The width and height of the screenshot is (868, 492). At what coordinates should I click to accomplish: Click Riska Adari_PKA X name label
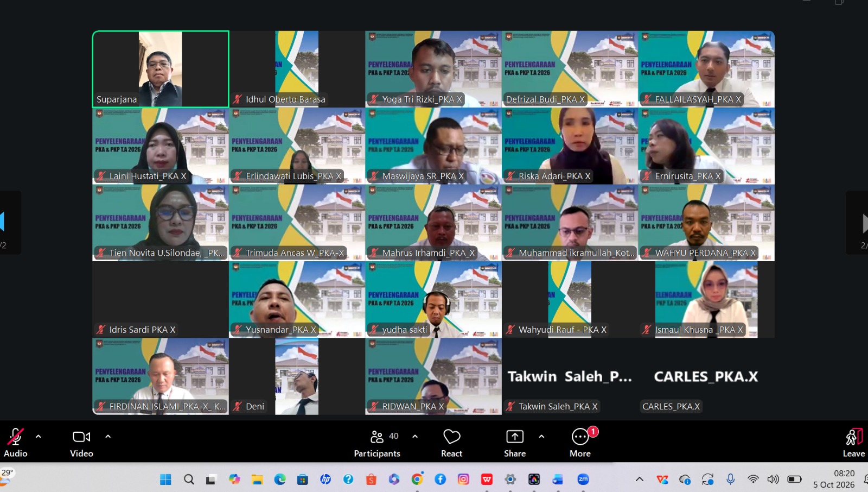pyautogui.click(x=554, y=176)
